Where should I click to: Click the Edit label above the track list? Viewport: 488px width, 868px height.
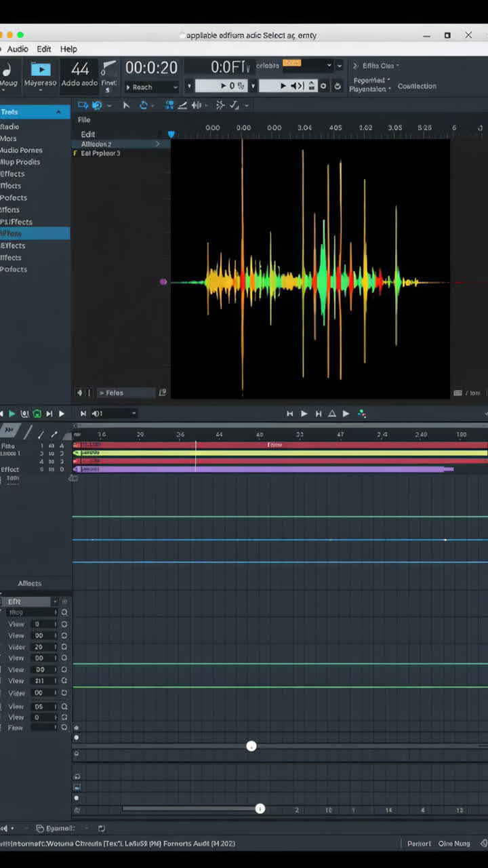88,134
